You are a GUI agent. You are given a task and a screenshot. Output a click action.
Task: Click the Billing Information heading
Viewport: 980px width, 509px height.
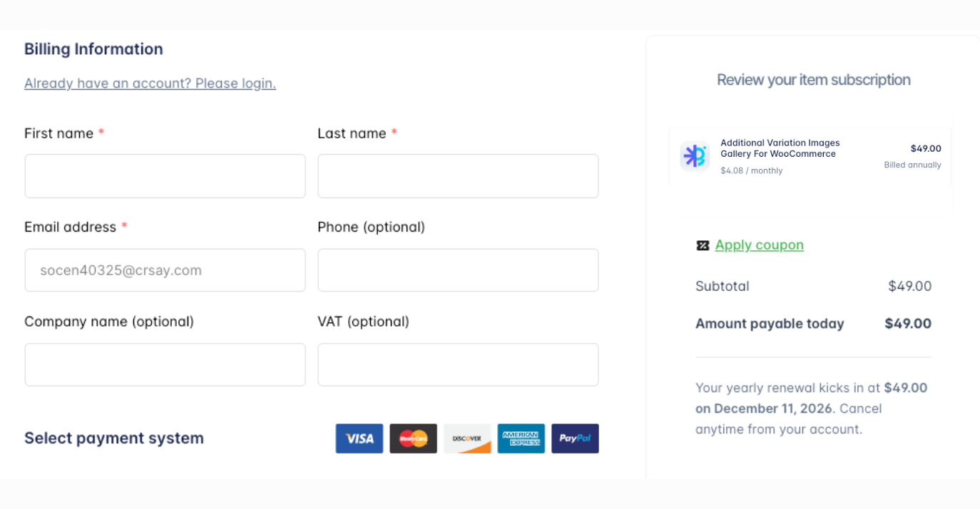(x=93, y=49)
